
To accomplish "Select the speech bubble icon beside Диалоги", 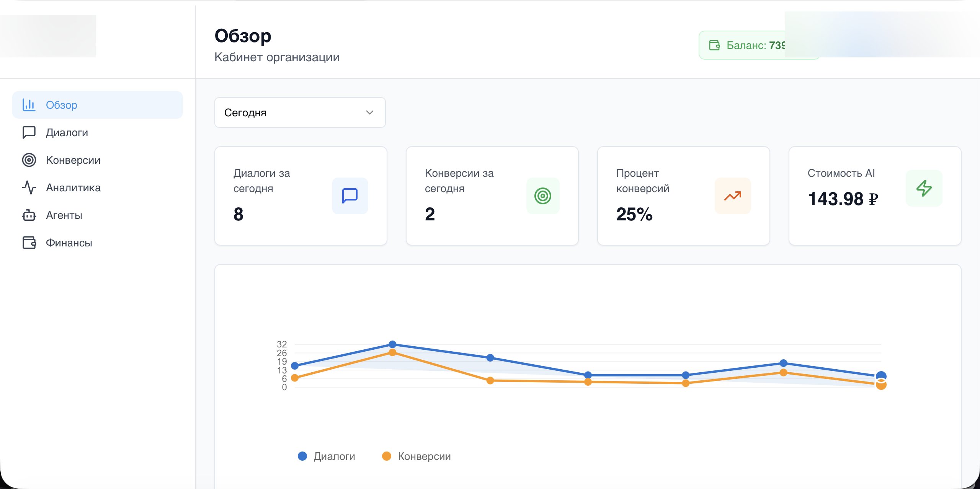I will pyautogui.click(x=29, y=132).
